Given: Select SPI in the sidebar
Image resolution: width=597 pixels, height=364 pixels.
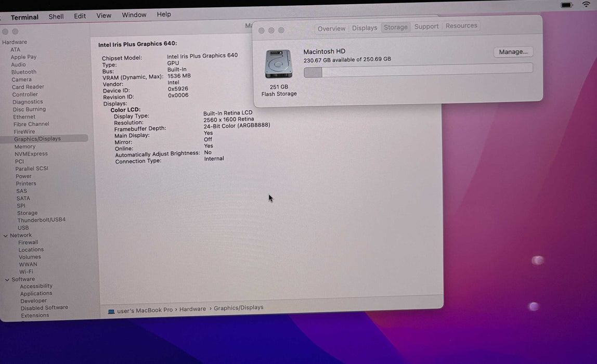Looking at the screenshot, I should [x=21, y=205].
